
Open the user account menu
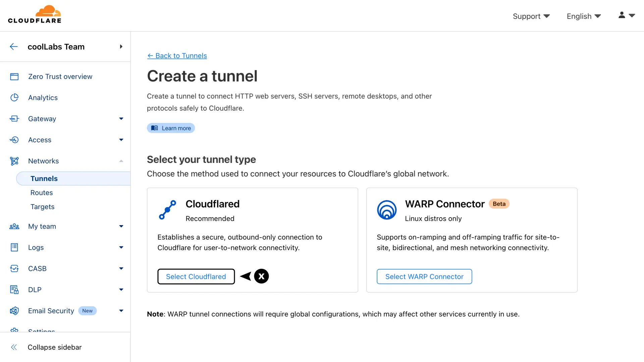click(x=627, y=15)
